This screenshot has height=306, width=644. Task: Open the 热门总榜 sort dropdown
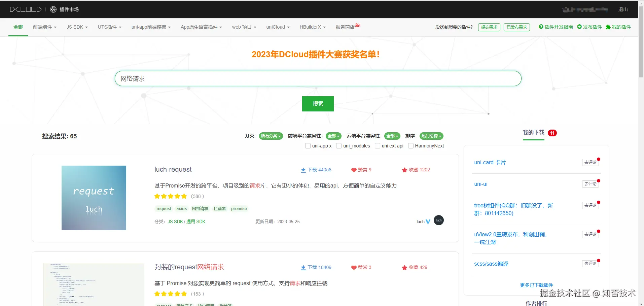[x=431, y=136]
